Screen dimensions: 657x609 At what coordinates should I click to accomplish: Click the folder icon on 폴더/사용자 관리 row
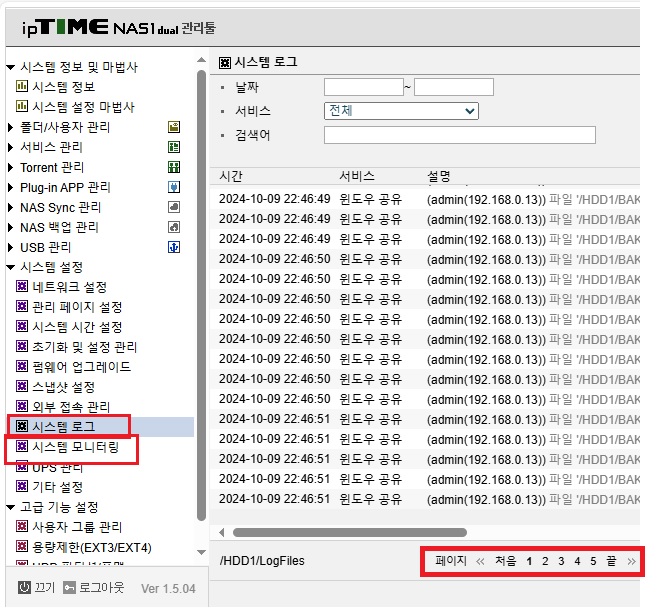pos(174,127)
